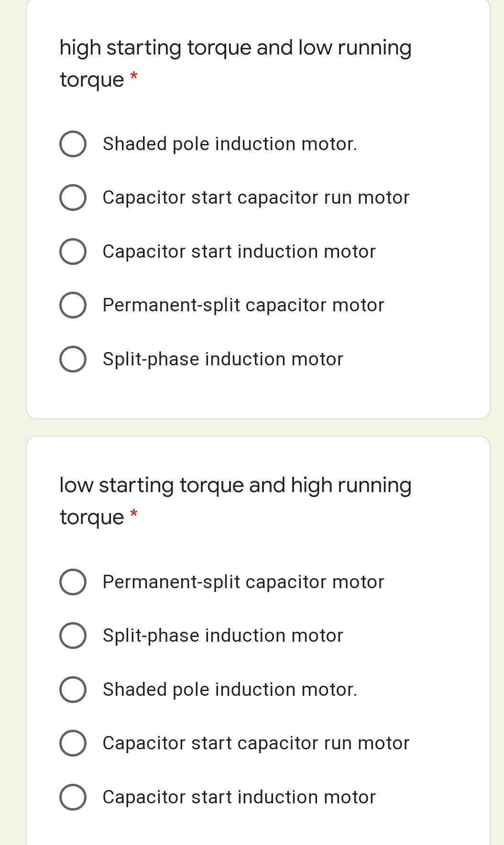Image resolution: width=504 pixels, height=845 pixels.
Task: Click 'Capacitor start induction motor' label in bottom card
Action: [239, 797]
